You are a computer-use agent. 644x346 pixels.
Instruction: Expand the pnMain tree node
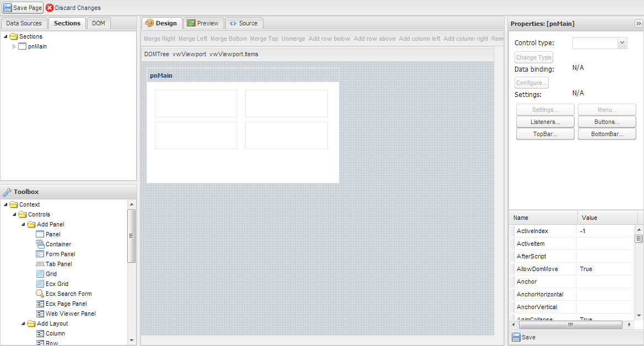point(14,46)
